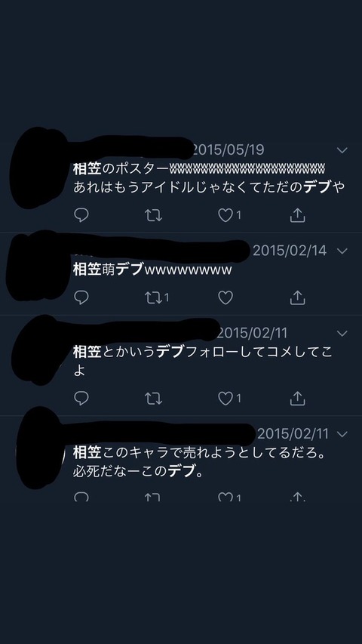Screen dimensions: 362x644
Task: Reply to the 2015/05/19 tweet
Action: 81,215
